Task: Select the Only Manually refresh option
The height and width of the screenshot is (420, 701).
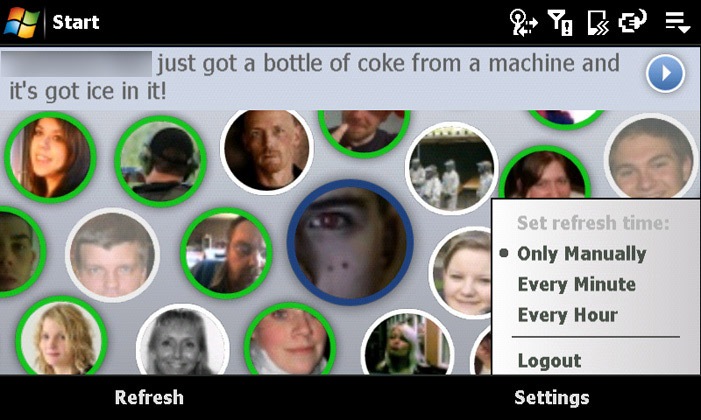Action: click(581, 254)
